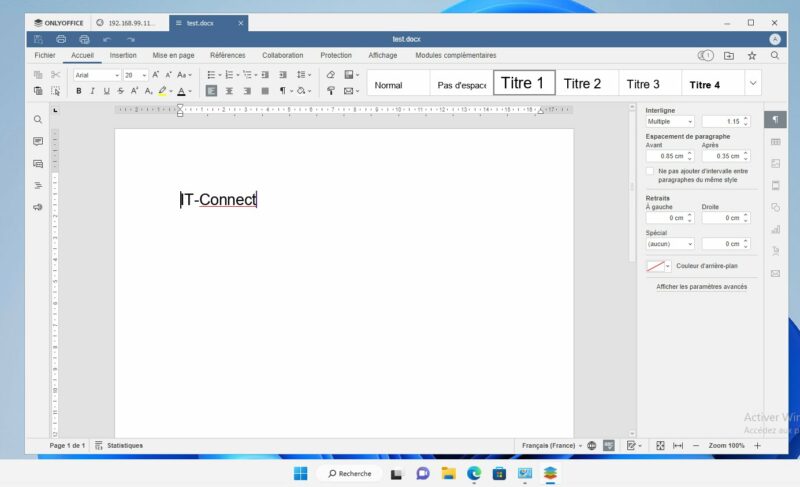Viewport: 800px width, 487px height.
Task: Open the Interligne Multiple dropdown
Action: click(x=670, y=121)
